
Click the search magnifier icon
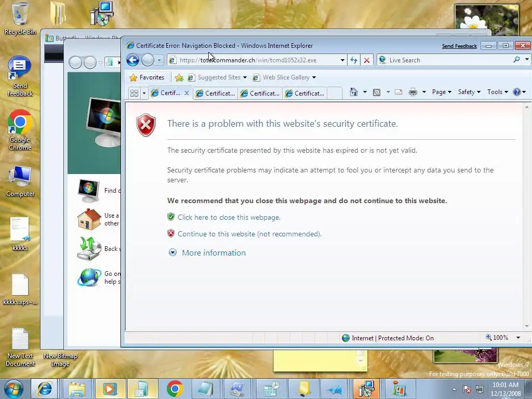click(516, 60)
